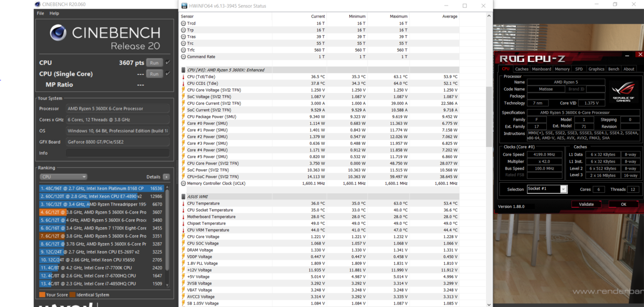Click the Multiplier value x 42.0
This screenshot has height=307, width=644.
tap(544, 162)
